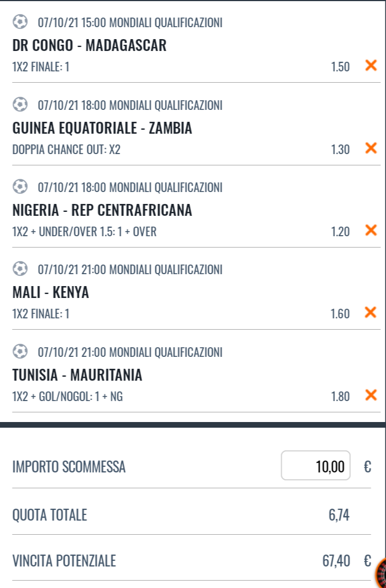Edit the Importo Scommessa amount field
386x588 pixels.
(x=316, y=466)
